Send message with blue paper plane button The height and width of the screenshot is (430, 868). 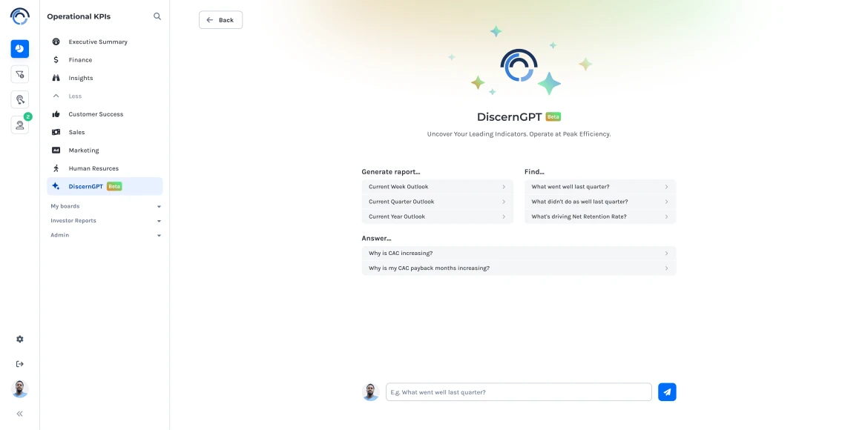pyautogui.click(x=667, y=392)
